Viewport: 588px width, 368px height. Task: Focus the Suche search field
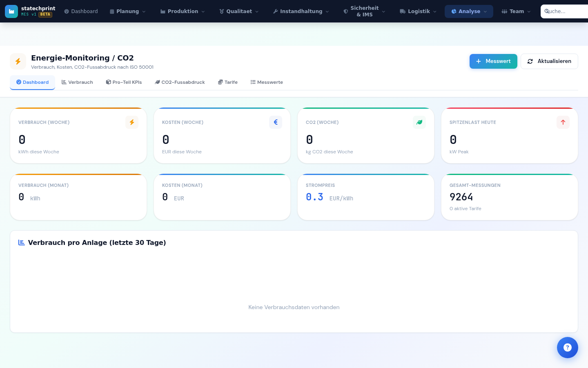point(564,11)
